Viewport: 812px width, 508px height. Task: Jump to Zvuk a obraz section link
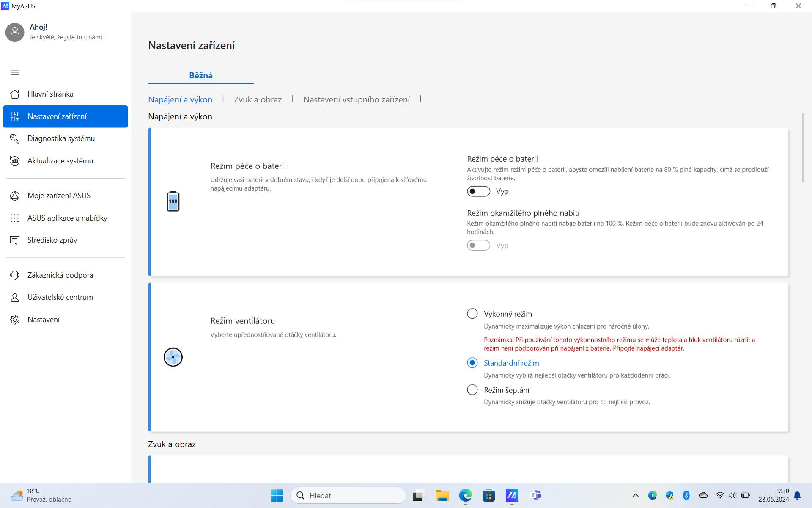[258, 99]
